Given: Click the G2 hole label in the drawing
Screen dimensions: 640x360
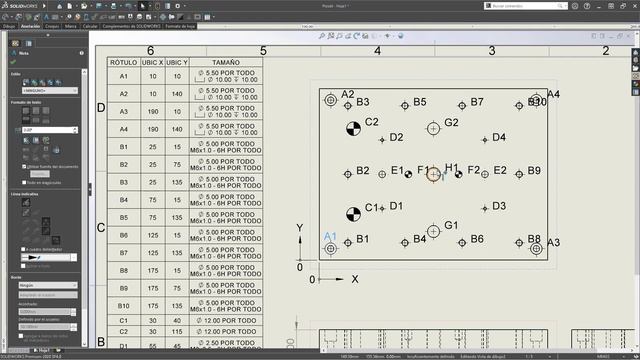Looking at the screenshot, I should (451, 122).
